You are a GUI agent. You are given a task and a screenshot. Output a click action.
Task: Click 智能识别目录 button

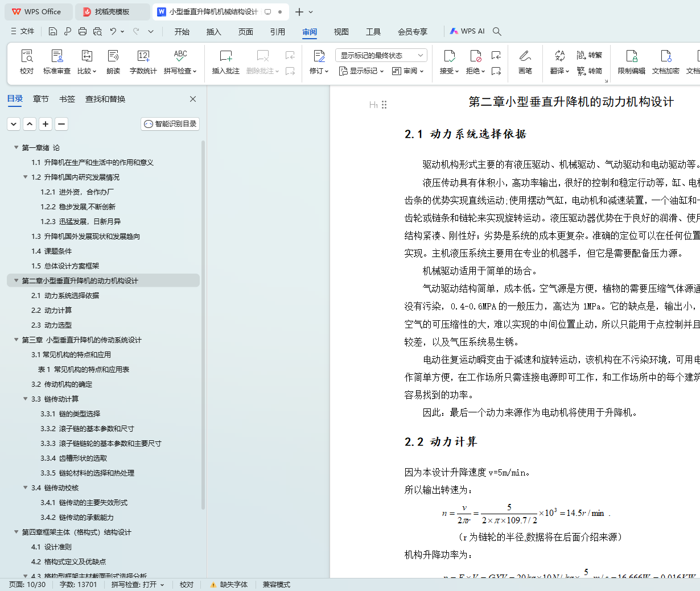pyautogui.click(x=170, y=124)
